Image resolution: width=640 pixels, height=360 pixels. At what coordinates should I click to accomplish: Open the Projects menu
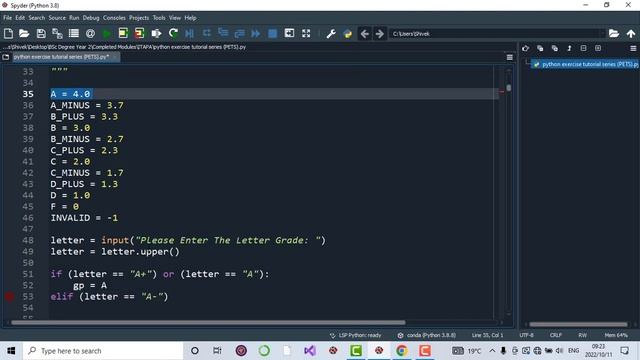139,18
